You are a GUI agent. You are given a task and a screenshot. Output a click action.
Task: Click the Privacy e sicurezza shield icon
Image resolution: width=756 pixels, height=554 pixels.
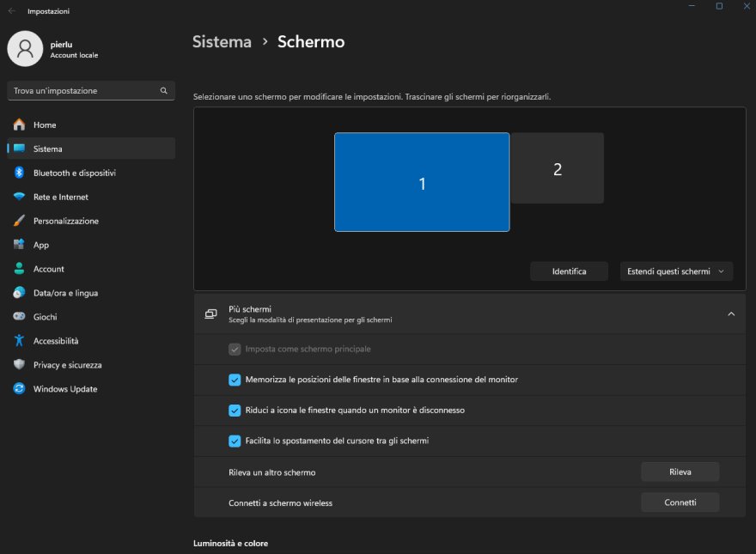pos(19,364)
